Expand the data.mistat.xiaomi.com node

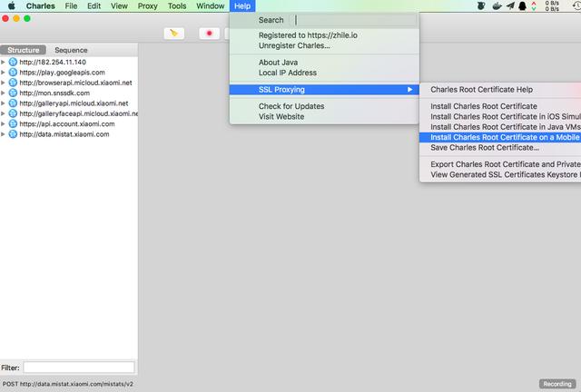click(3, 134)
